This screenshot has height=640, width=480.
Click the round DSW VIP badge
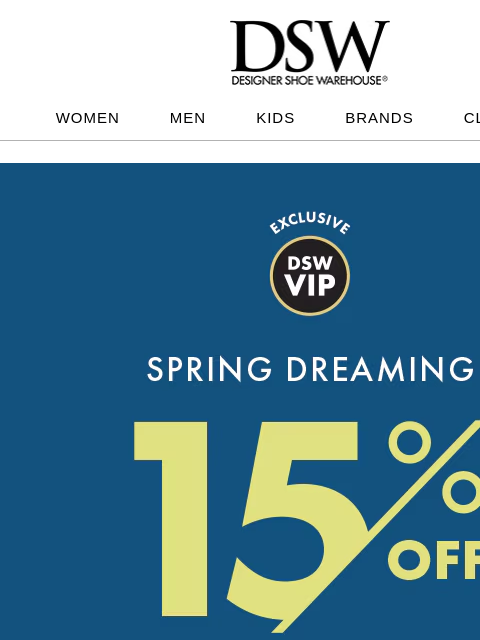[310, 276]
